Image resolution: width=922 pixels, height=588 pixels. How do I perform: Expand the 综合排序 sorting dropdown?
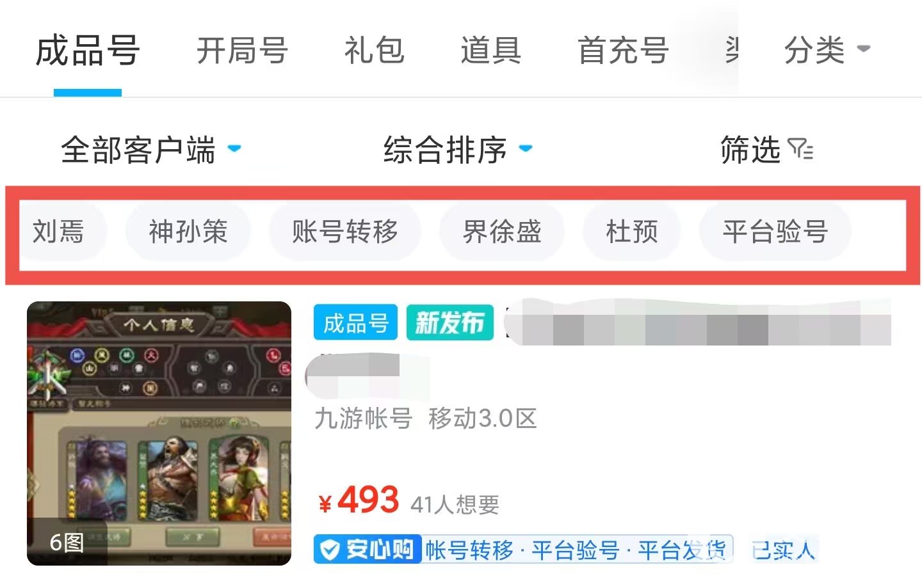point(458,150)
